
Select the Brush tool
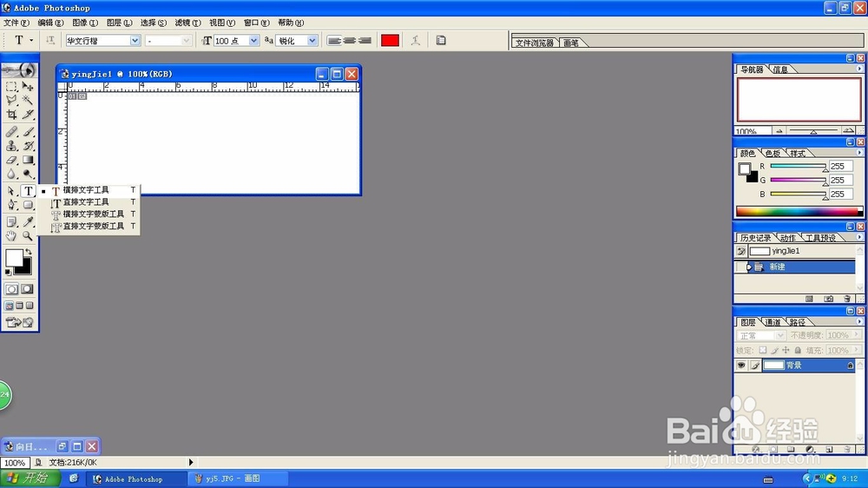point(28,132)
